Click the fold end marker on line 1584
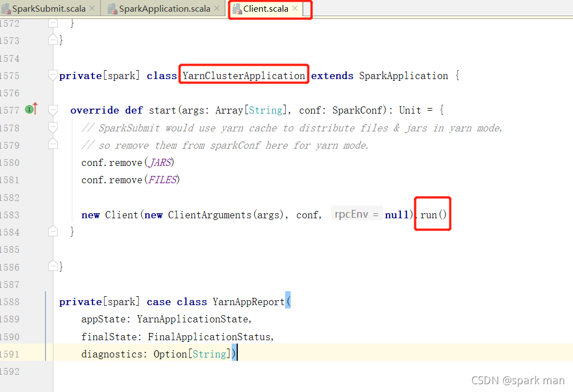This screenshot has height=392, width=573. click(x=53, y=231)
